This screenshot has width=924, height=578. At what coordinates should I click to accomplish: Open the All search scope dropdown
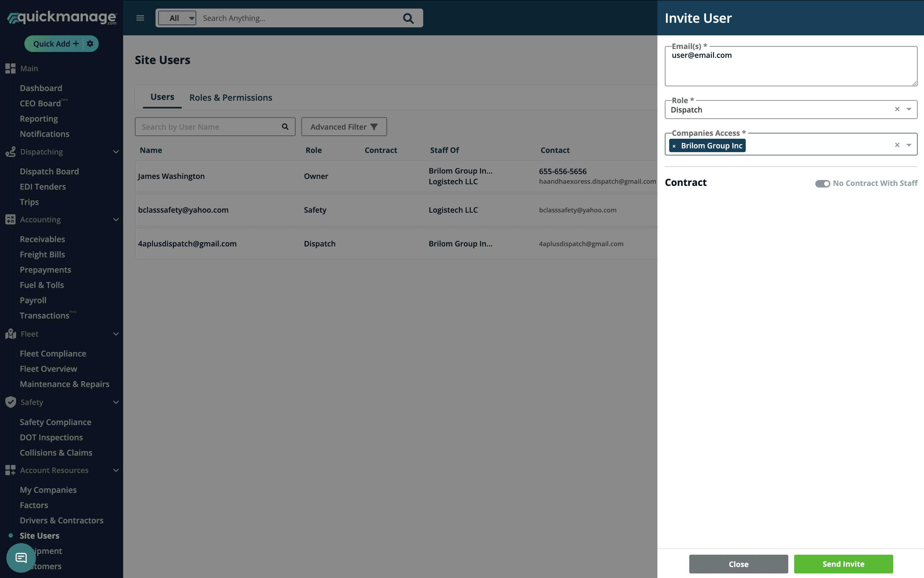177,18
